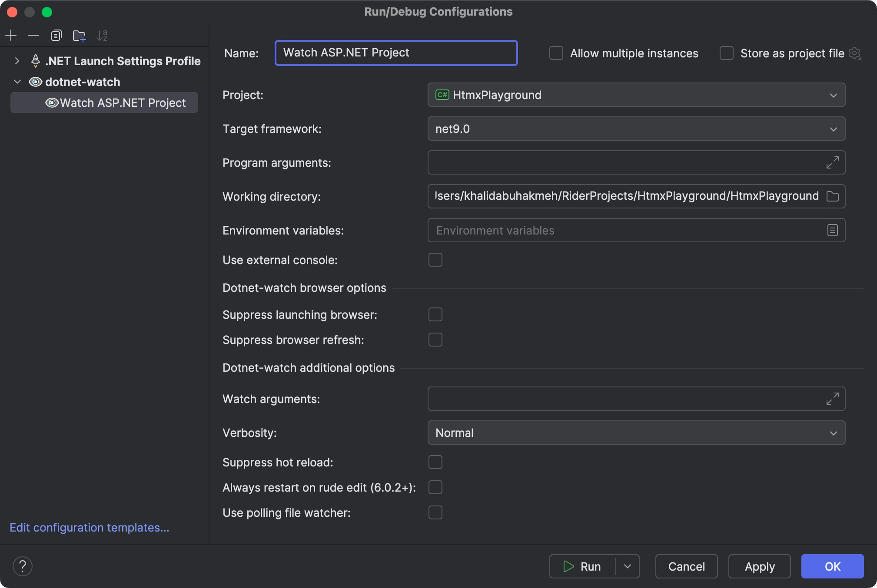The height and width of the screenshot is (588, 877).
Task: Click the Verbosity label
Action: pos(249,433)
